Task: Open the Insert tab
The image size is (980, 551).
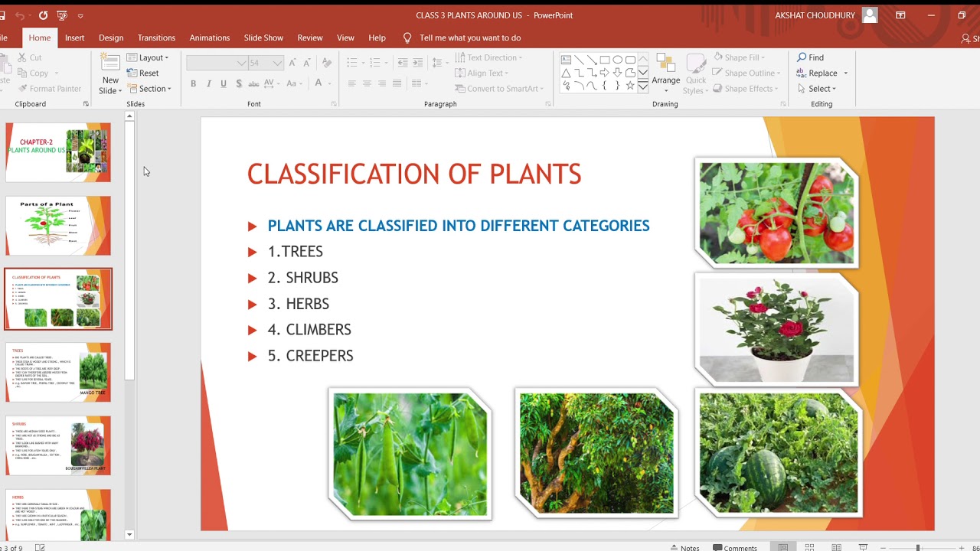Action: coord(75,37)
